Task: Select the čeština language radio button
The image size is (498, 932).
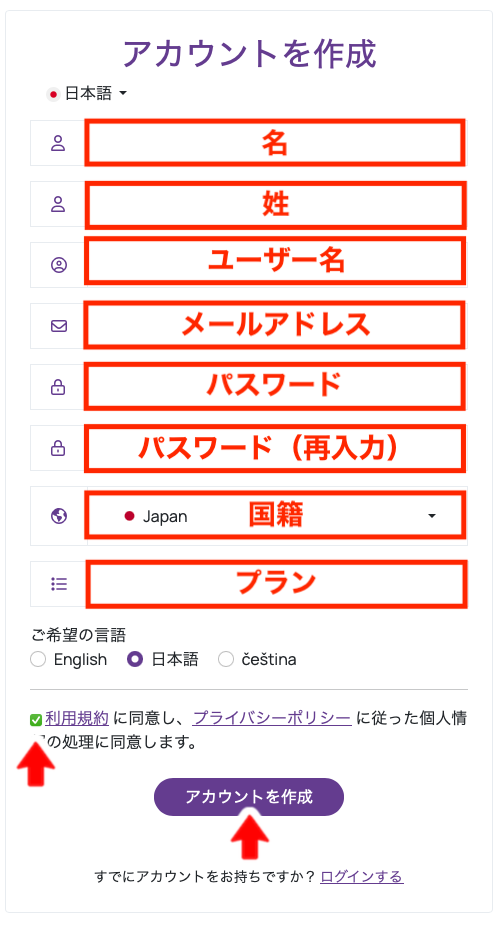Action: click(x=226, y=659)
